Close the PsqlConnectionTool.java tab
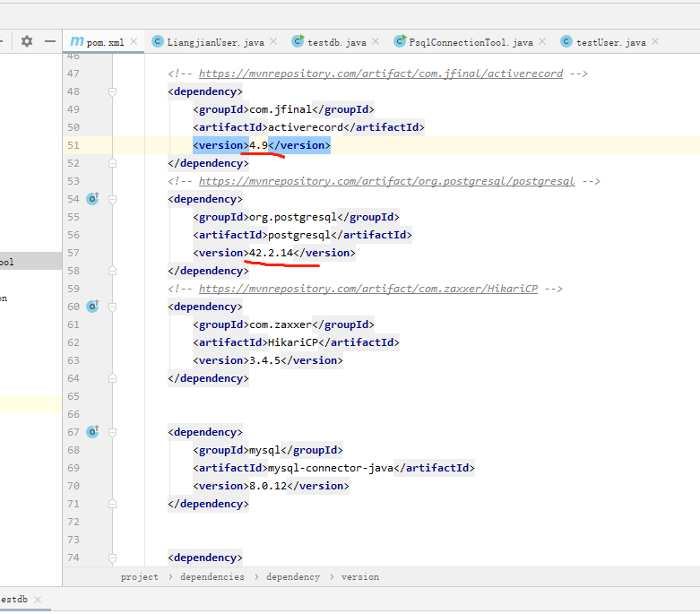This screenshot has width=700, height=614. pos(542,41)
